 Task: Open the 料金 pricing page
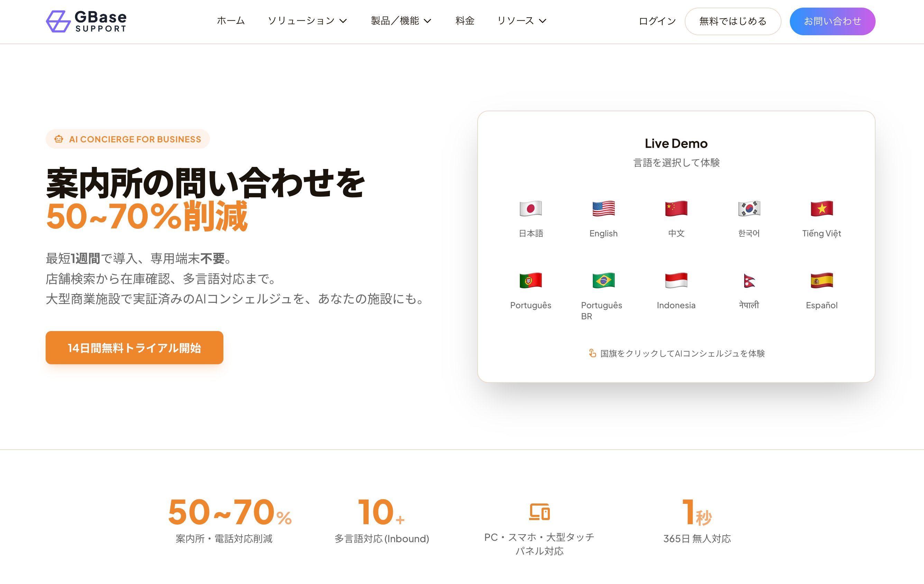(465, 21)
